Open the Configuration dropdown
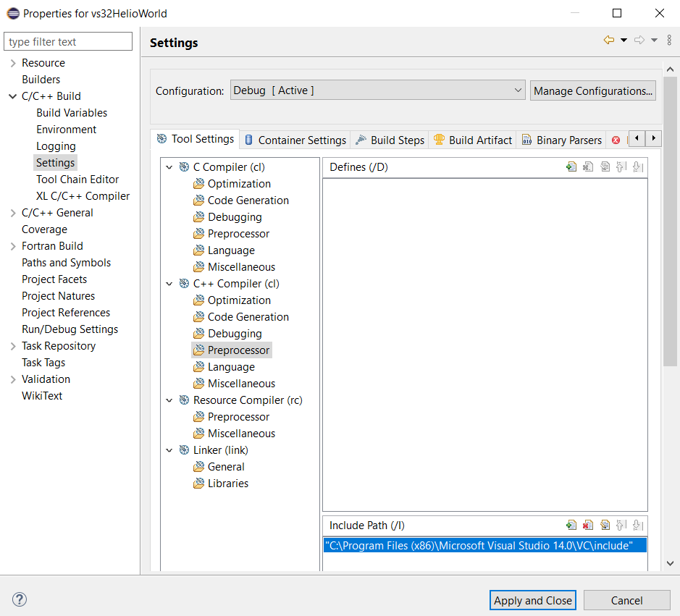This screenshot has height=616, width=680. [378, 90]
